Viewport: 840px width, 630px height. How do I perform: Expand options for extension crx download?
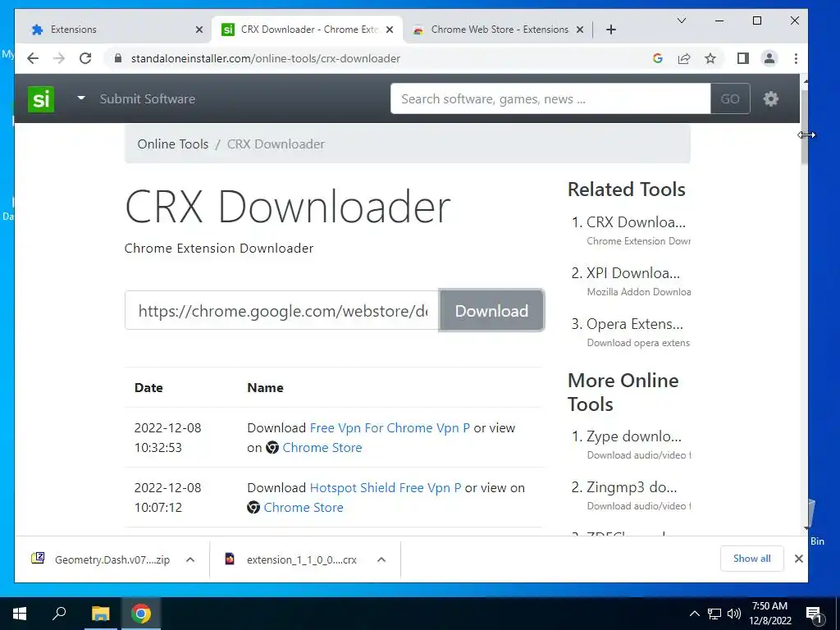pyautogui.click(x=381, y=559)
